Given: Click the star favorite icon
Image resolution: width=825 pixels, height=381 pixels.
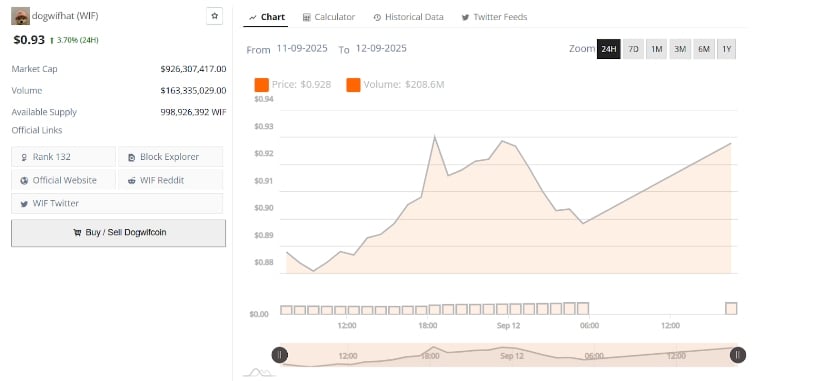Looking at the screenshot, I should pyautogui.click(x=214, y=16).
